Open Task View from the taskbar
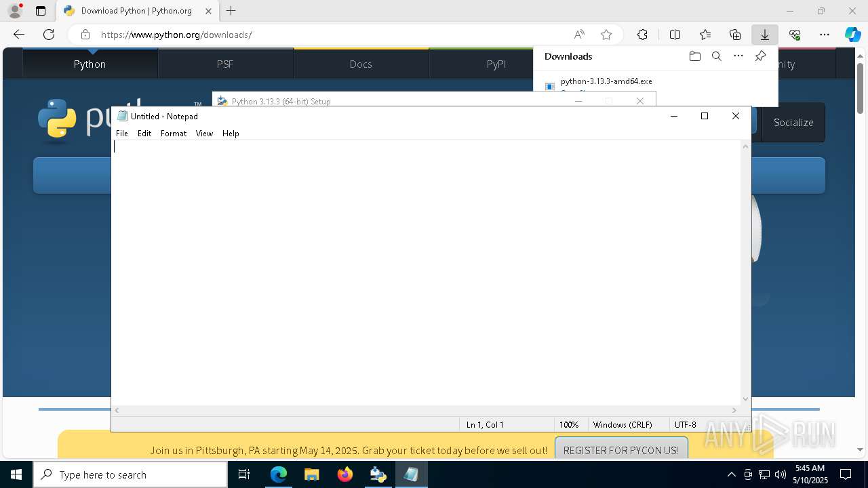Screen dimensions: 868x488 tap(244, 474)
